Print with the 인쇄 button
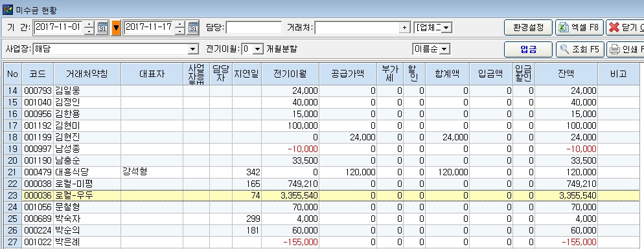Screen dimensions: 644x249 tap(625, 49)
